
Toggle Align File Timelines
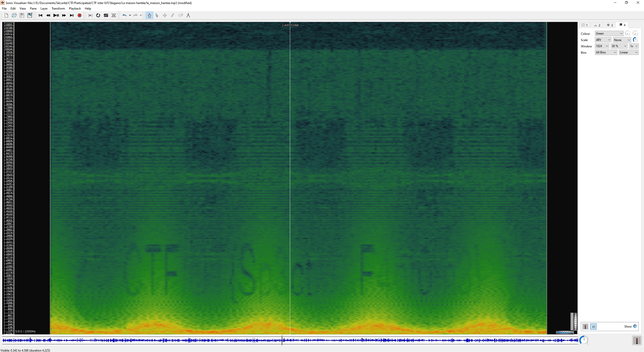click(x=114, y=15)
